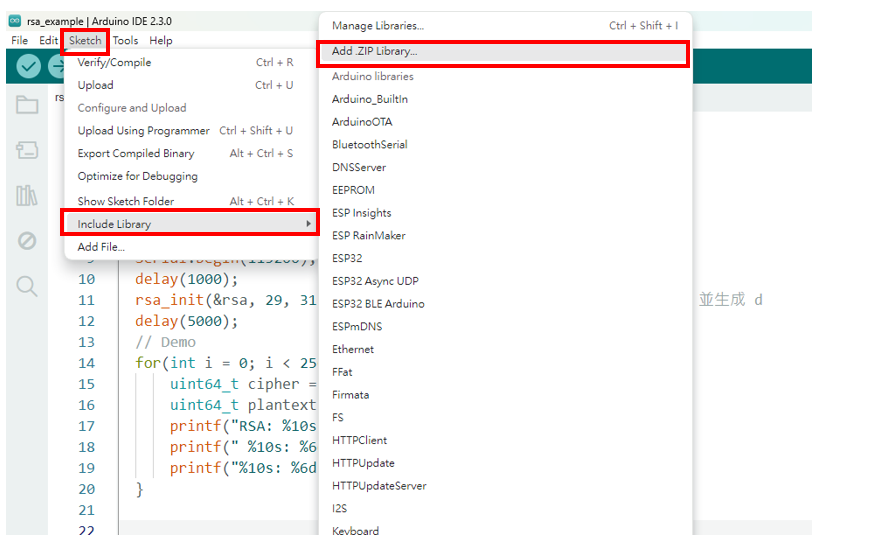The image size is (876, 547).
Task: Open the Tools menu
Action: click(x=125, y=41)
